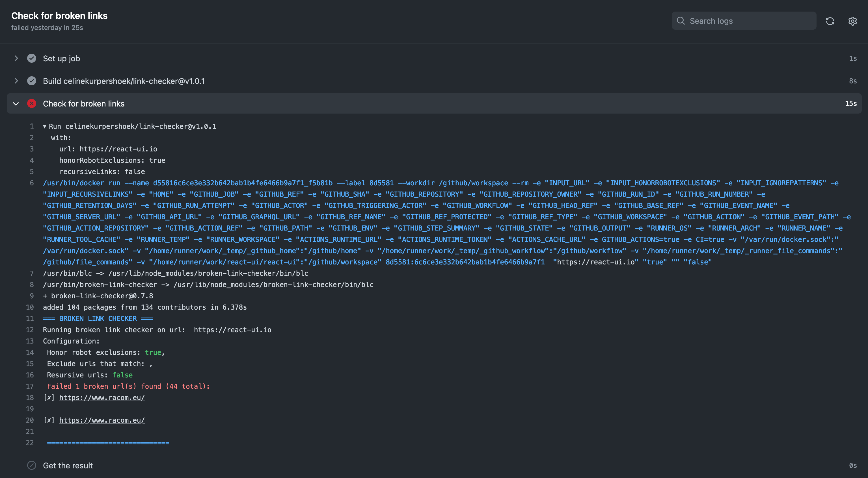This screenshot has height=478, width=868.
Task: Click the skipped icon beside Get the result
Action: (31, 466)
